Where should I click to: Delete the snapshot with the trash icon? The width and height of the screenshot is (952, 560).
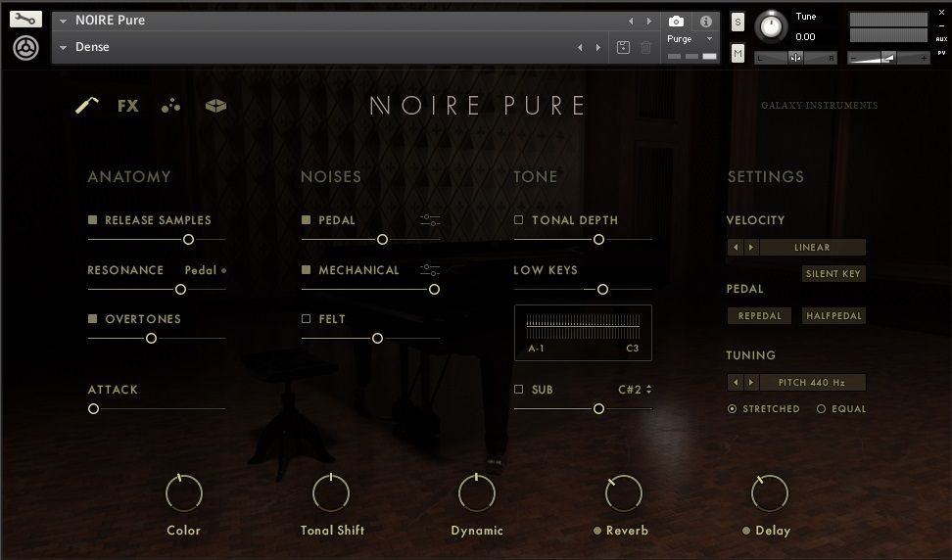point(646,47)
